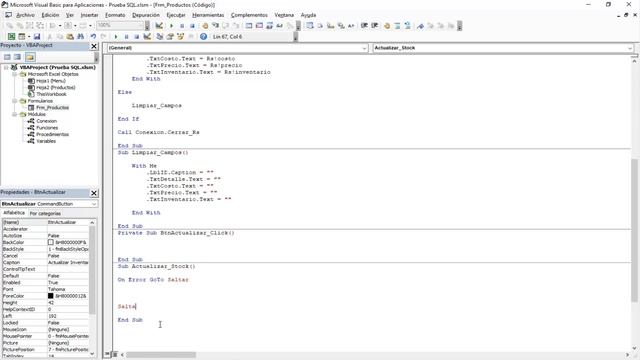This screenshot has height=360, width=640.
Task: Outdent the selected code block
Action: pyautogui.click(x=375, y=26)
